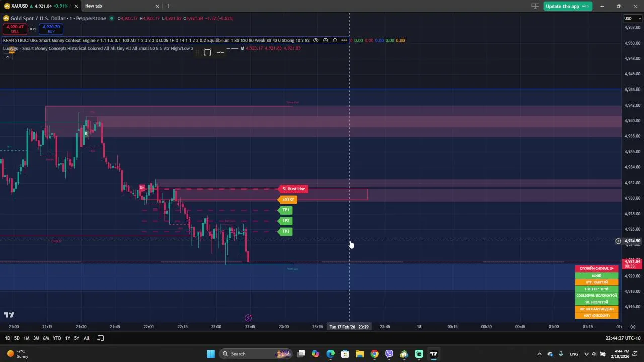644x362 pixels.
Task: Open time axis settings gear icon
Action: click(633, 327)
